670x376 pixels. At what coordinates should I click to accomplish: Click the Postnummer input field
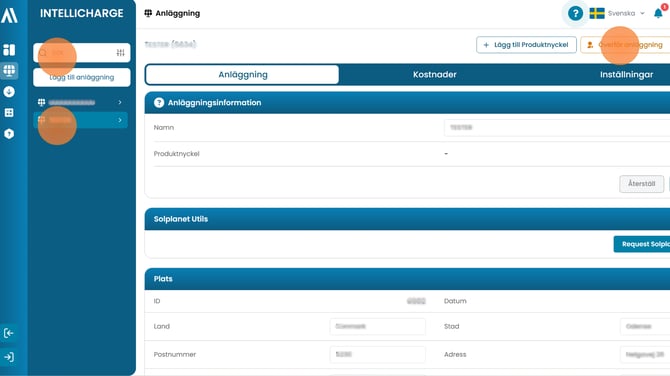tap(377, 355)
